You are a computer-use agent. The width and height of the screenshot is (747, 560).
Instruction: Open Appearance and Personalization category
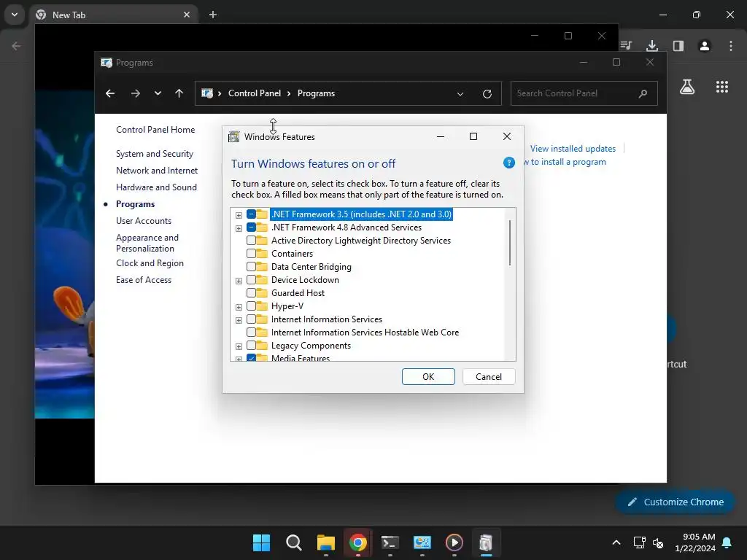(x=147, y=243)
